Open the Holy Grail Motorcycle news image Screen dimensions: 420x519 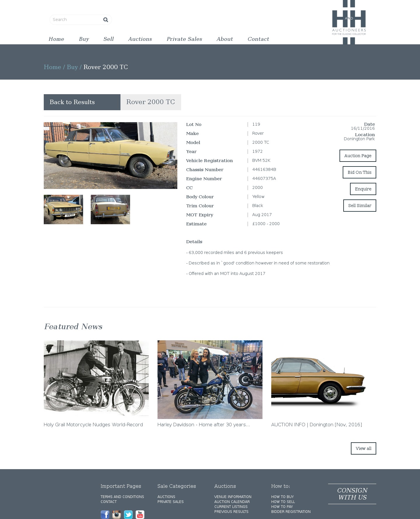click(96, 378)
